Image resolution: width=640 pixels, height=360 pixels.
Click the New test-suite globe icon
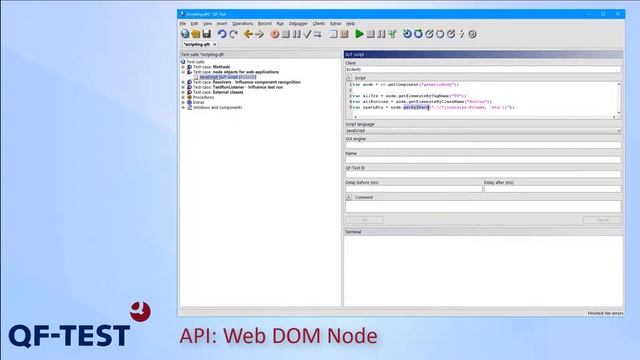pos(185,34)
